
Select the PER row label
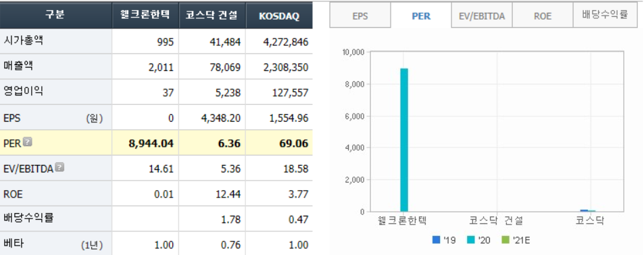pyautogui.click(x=12, y=144)
